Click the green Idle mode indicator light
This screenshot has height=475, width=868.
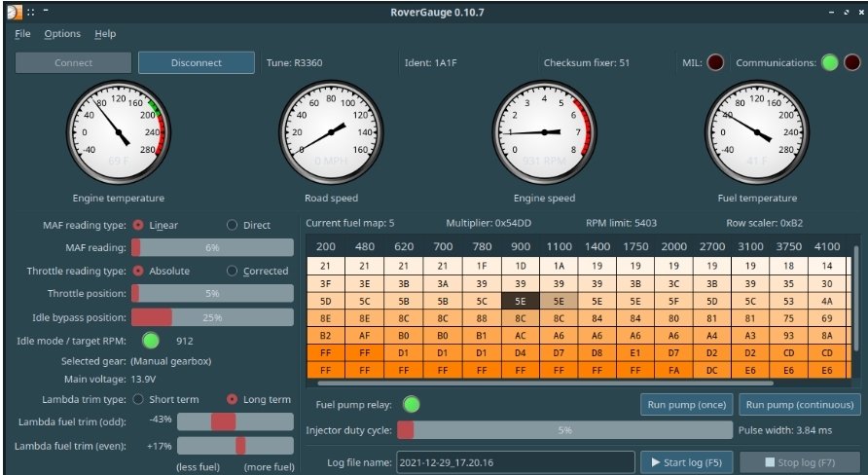pyautogui.click(x=150, y=341)
